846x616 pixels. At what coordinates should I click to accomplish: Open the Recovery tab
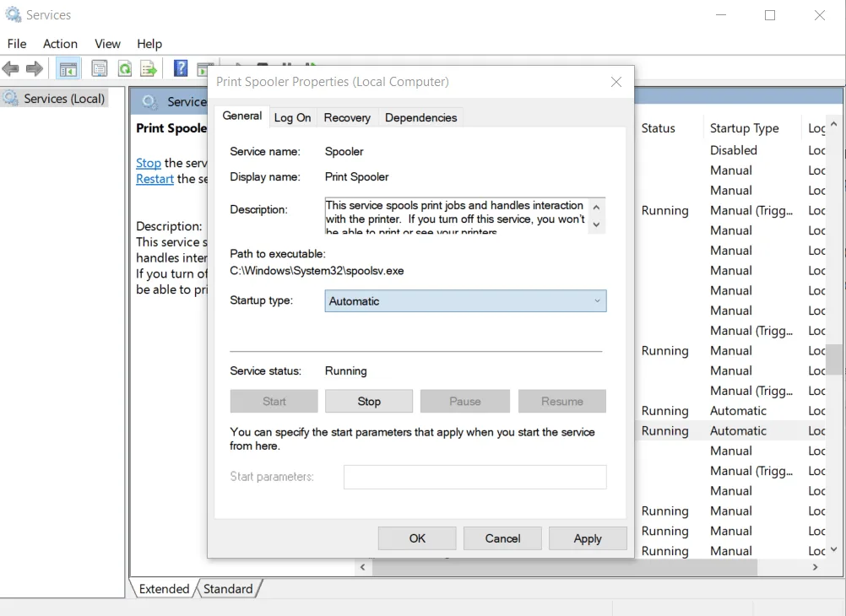[x=346, y=117]
